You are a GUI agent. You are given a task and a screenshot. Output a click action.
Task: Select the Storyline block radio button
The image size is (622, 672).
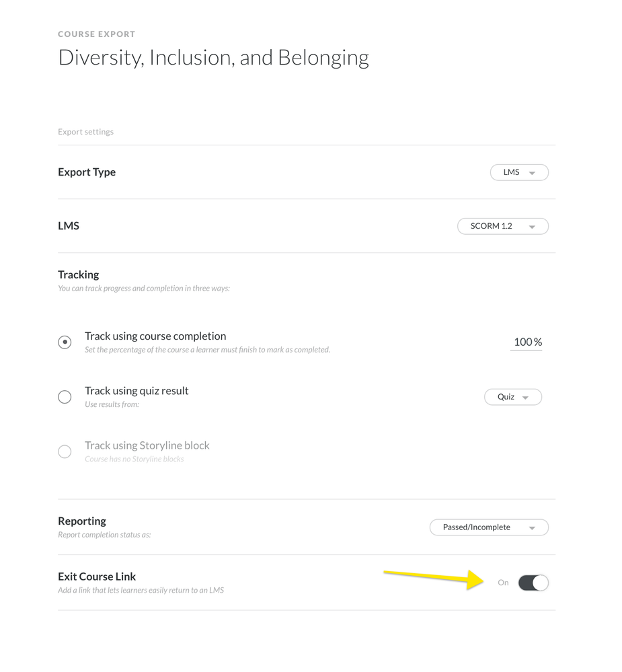click(65, 451)
